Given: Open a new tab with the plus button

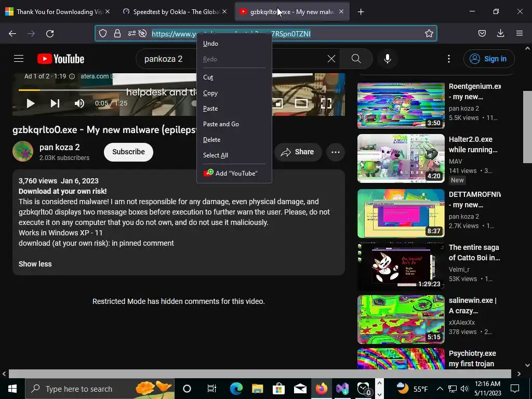Looking at the screenshot, I should pyautogui.click(x=361, y=12).
